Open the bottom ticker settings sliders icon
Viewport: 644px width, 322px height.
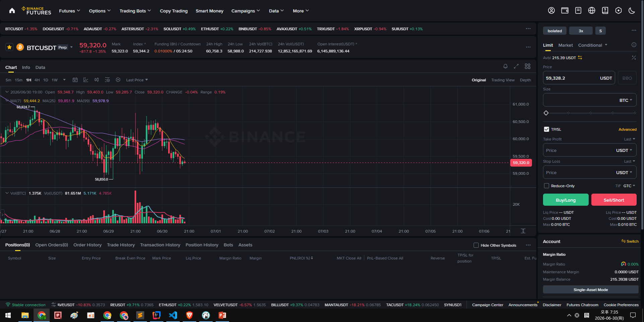(54, 305)
